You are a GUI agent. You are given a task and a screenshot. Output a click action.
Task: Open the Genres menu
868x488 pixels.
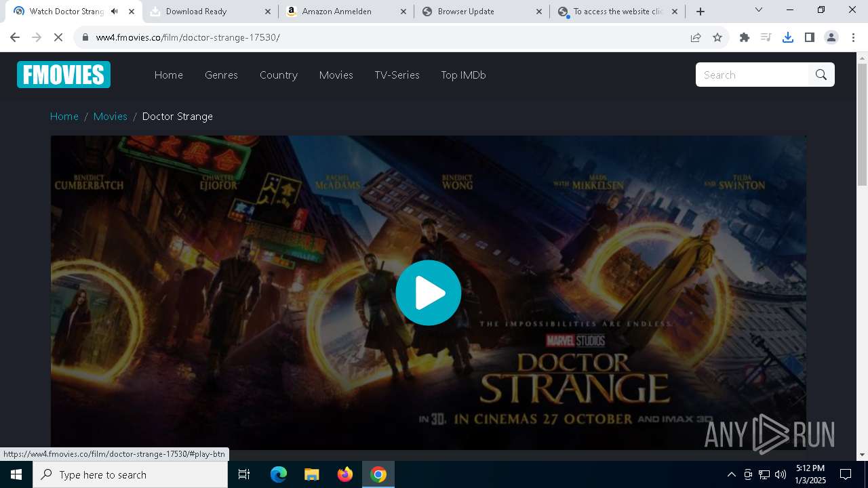click(221, 75)
